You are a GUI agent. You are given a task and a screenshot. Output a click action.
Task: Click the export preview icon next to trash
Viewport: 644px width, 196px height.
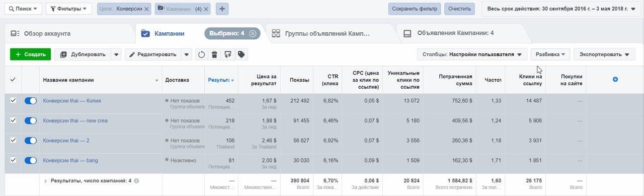point(228,54)
